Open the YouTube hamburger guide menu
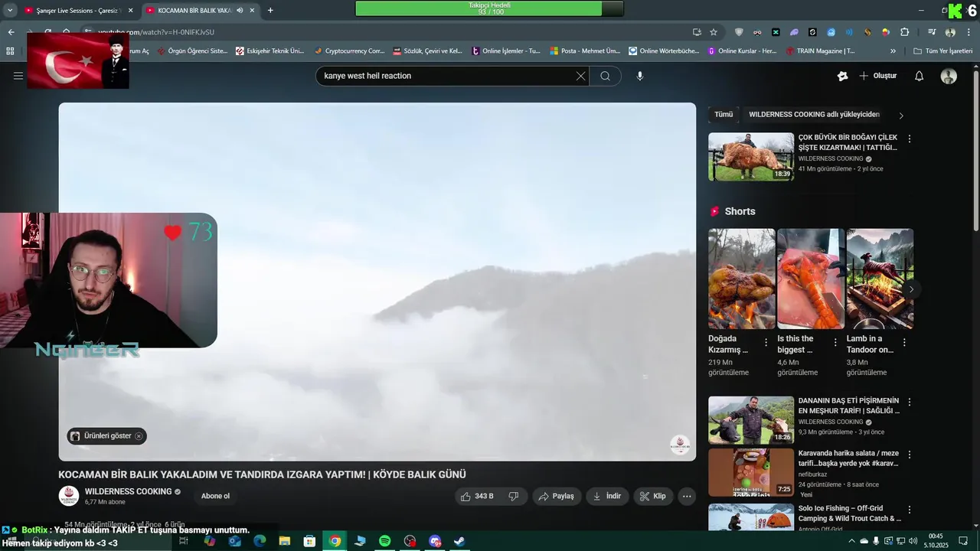The width and height of the screenshot is (980, 551). 18,76
